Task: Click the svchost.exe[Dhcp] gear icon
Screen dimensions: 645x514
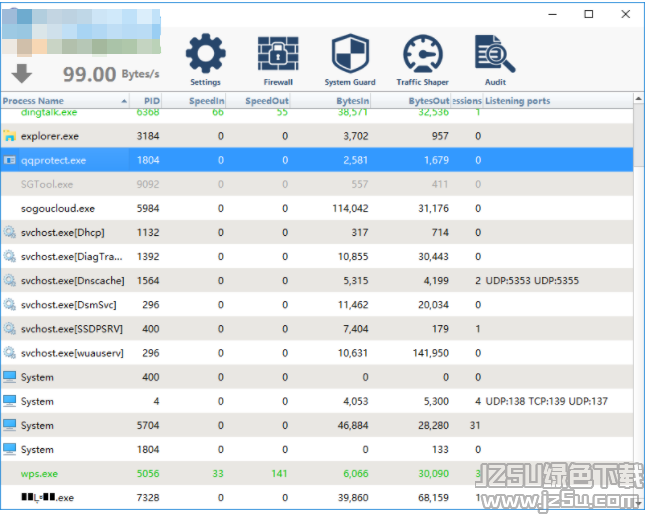Action: [x=10, y=233]
